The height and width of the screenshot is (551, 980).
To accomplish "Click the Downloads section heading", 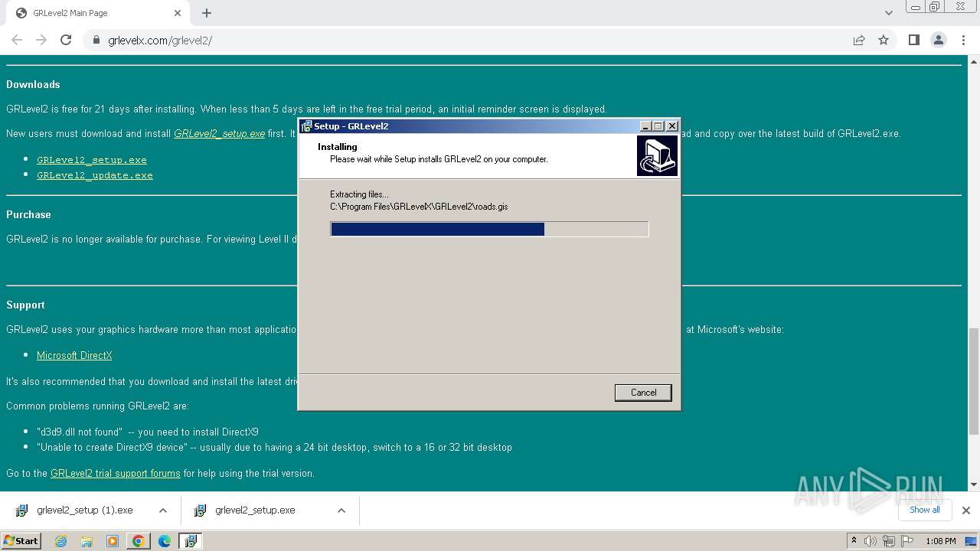I will [33, 84].
